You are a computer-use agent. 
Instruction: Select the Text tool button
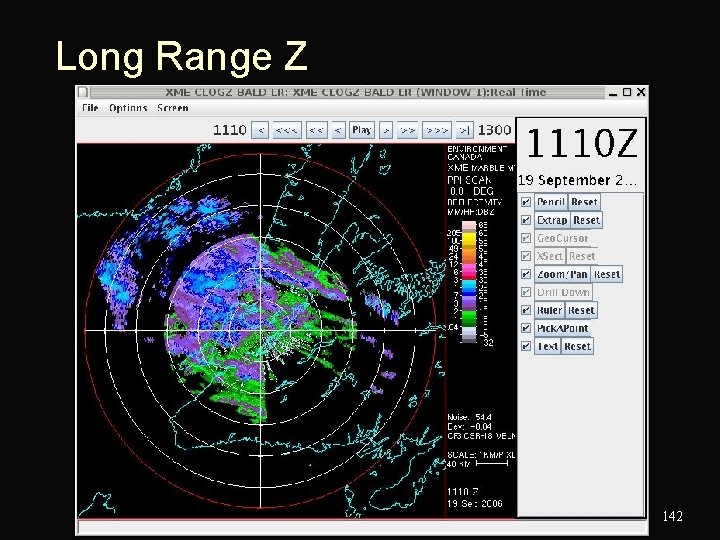click(547, 346)
